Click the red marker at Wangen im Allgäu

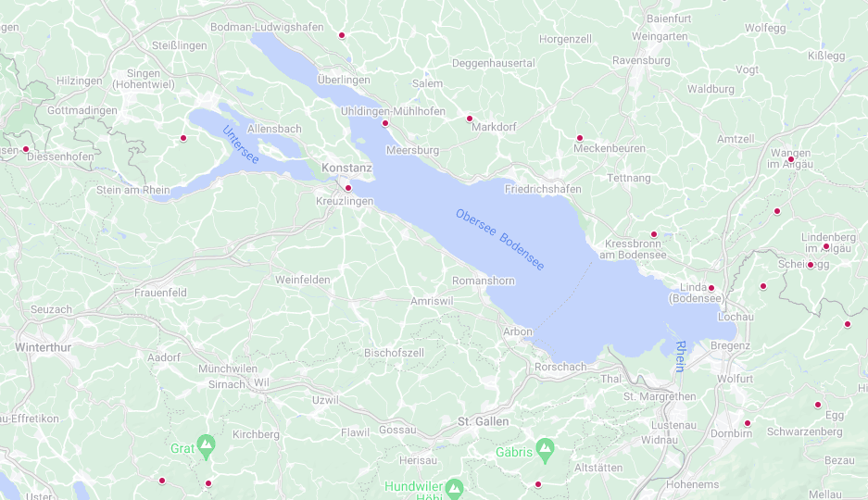[791, 159]
